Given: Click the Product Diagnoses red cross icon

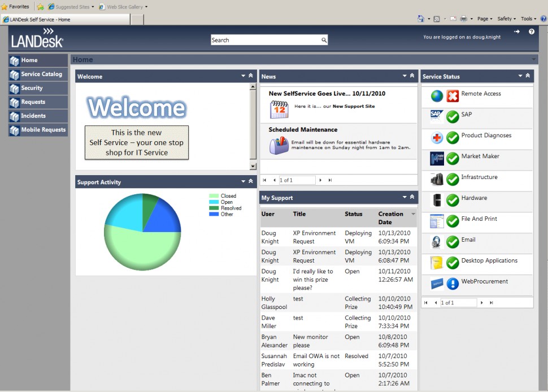Looking at the screenshot, I should pos(437,138).
